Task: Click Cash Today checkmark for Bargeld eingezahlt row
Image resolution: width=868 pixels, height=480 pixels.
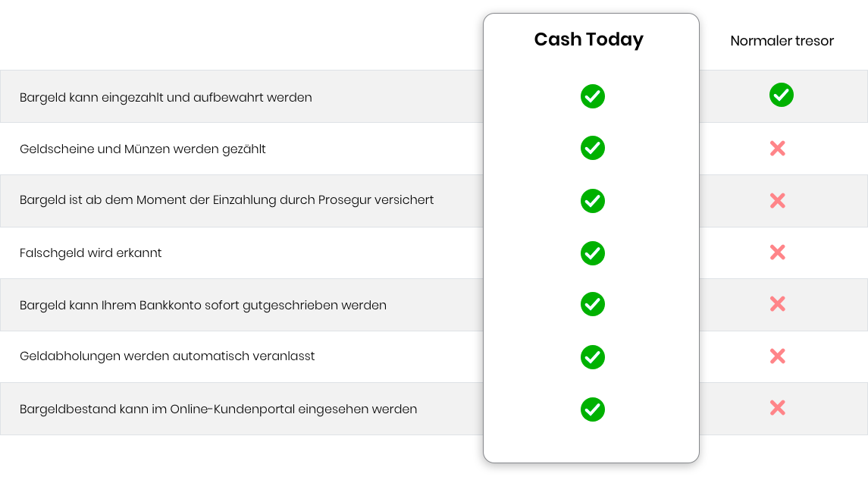Action: [592, 96]
